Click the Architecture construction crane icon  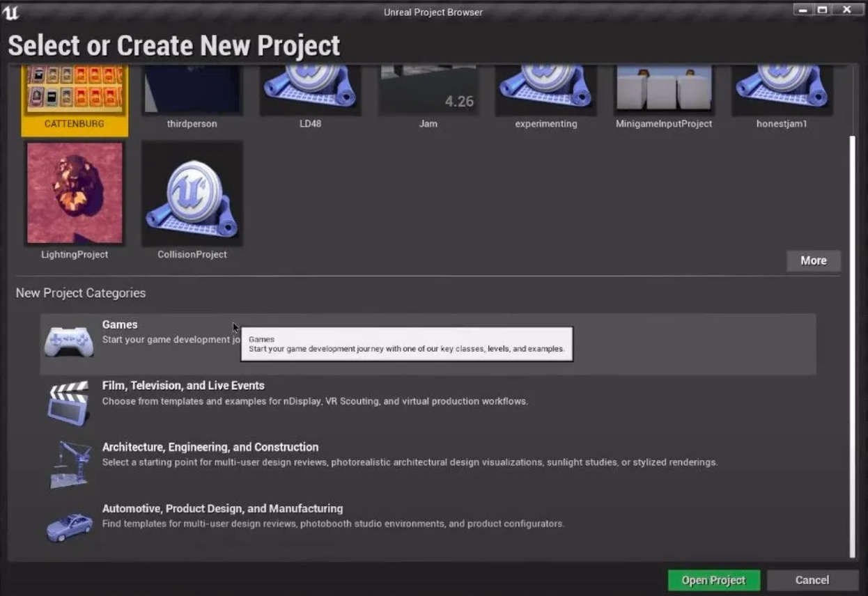point(69,464)
